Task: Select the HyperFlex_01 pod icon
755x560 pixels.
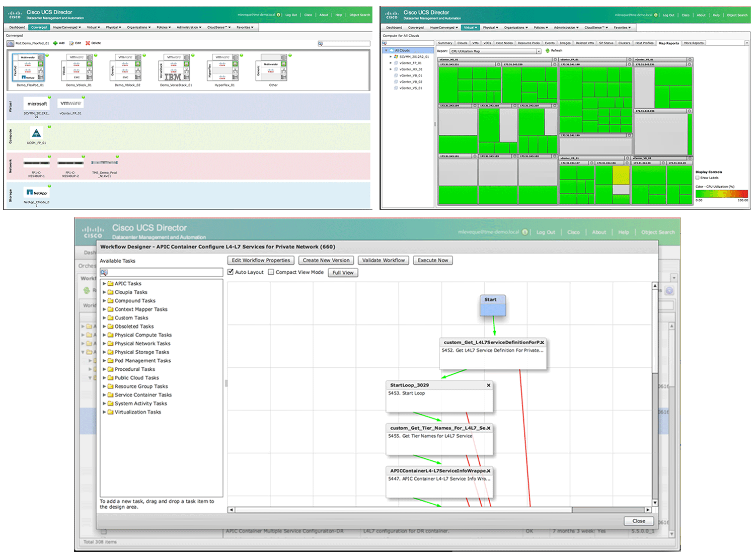Action: [x=223, y=67]
